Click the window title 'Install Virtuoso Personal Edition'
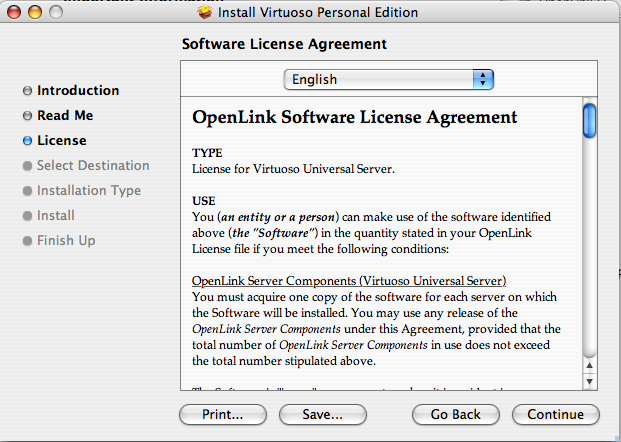Image resolution: width=621 pixels, height=442 pixels. [318, 13]
